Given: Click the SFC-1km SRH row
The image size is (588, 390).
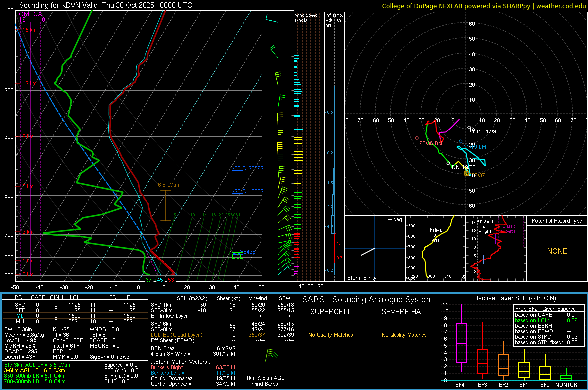Looking at the screenshot, I should [222, 305].
